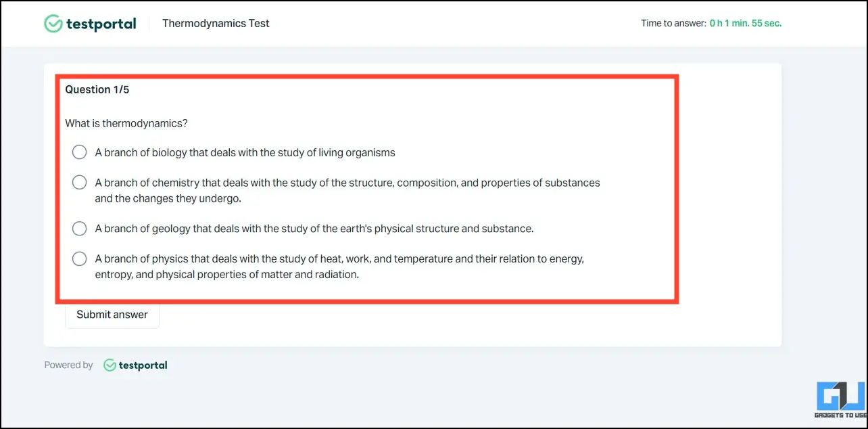Select the biology answer radio button
Screen dimensions: 868x429
coord(80,152)
